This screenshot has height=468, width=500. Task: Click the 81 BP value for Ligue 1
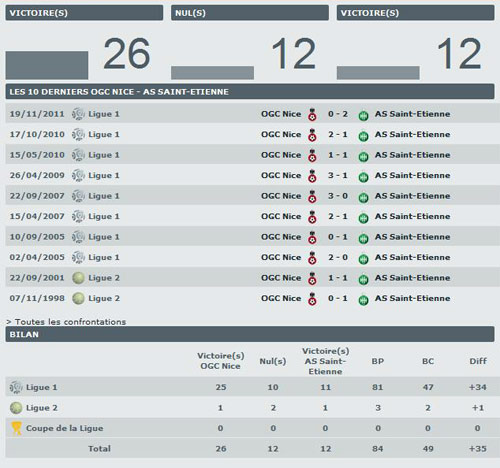(378, 387)
